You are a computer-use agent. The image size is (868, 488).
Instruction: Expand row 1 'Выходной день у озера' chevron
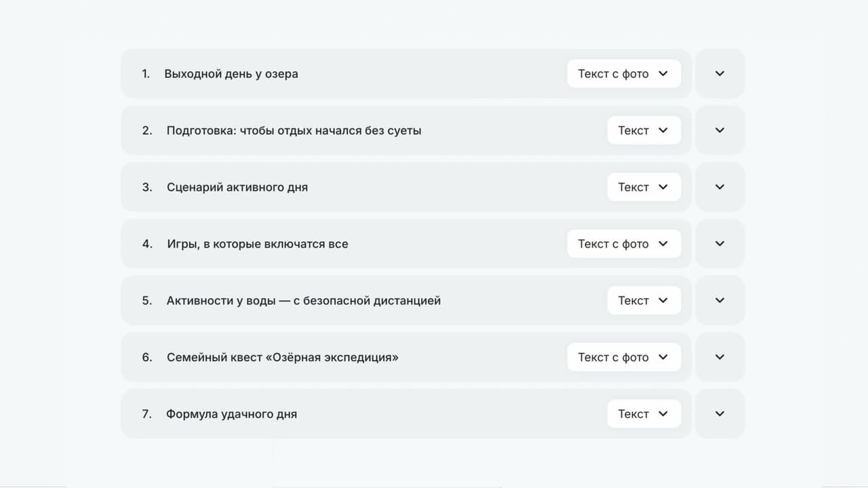720,73
